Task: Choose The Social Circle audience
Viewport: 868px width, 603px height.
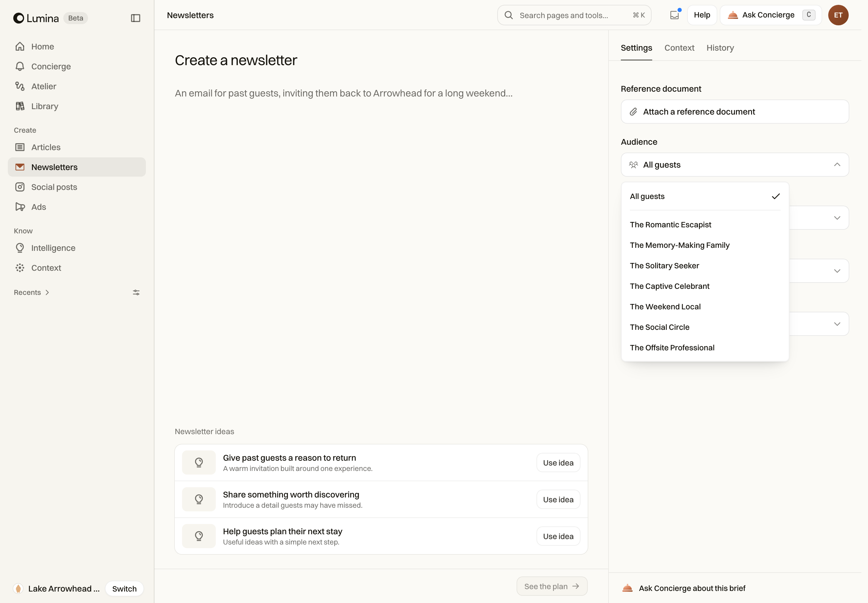Action: tap(705, 327)
